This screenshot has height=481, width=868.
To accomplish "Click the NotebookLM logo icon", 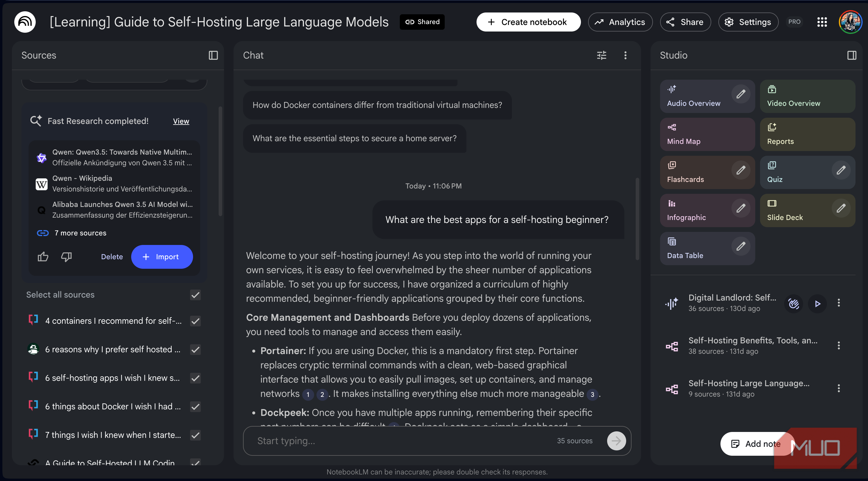I will (25, 22).
